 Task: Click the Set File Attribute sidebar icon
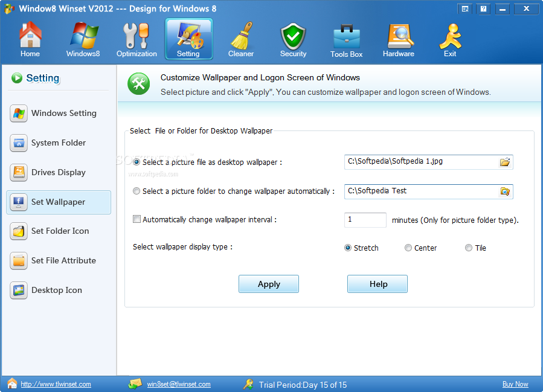tap(19, 261)
